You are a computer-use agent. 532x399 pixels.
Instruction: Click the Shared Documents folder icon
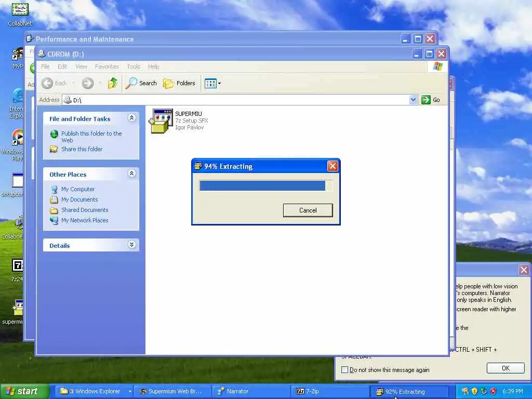(54, 210)
